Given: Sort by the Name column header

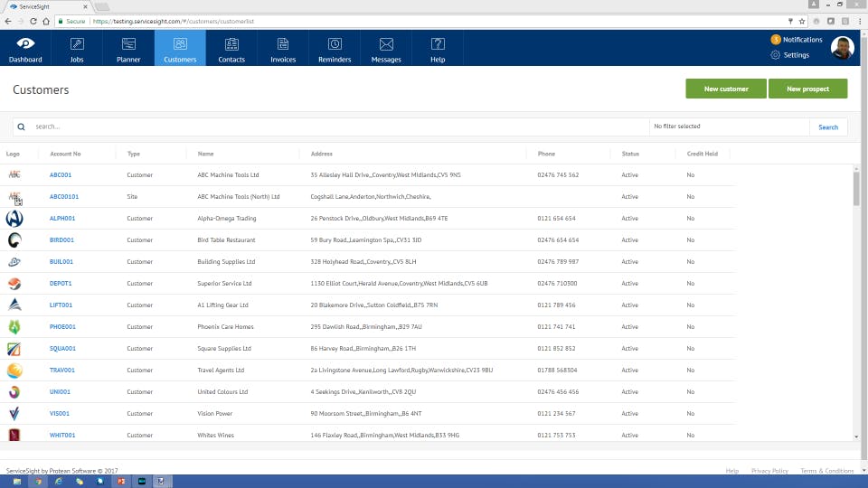Looking at the screenshot, I should pyautogui.click(x=205, y=154).
